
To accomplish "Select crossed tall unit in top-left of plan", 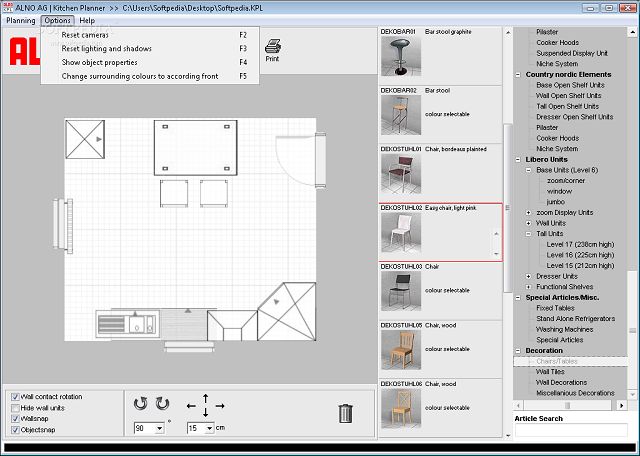I will pos(85,139).
